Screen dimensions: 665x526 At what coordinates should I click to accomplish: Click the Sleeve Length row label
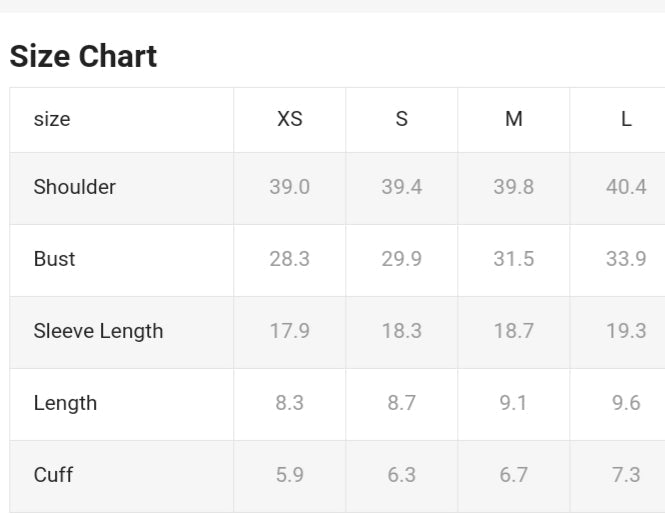(x=98, y=331)
